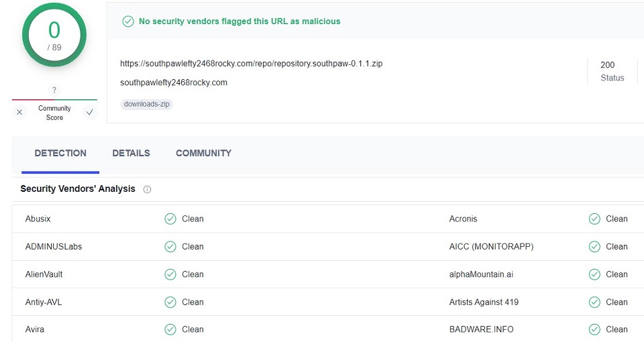Click the Artists Against 419 vendor name

tap(484, 302)
